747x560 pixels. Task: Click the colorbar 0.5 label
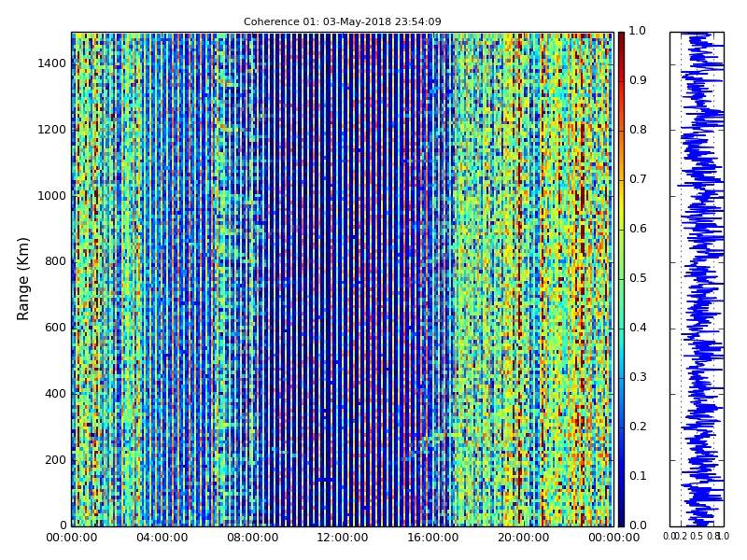point(638,278)
